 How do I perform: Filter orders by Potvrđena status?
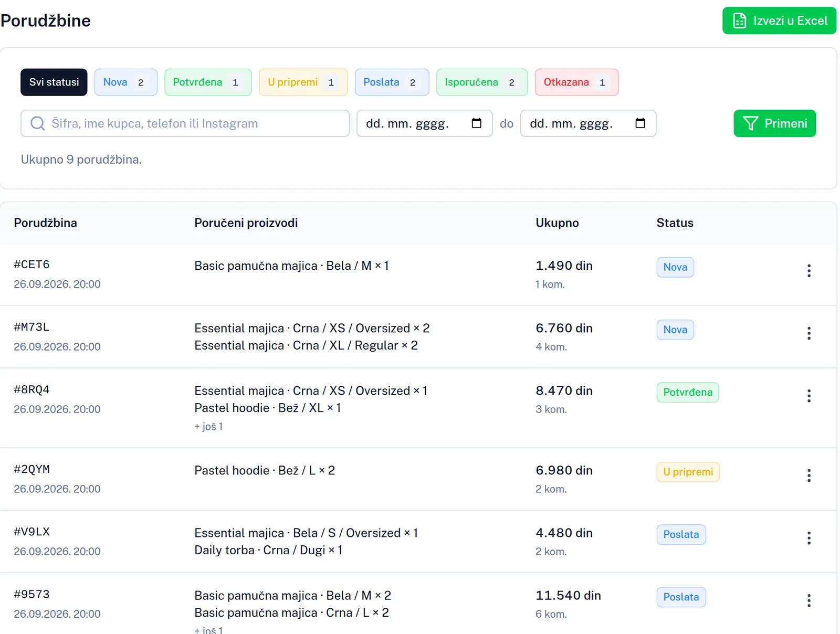[208, 82]
